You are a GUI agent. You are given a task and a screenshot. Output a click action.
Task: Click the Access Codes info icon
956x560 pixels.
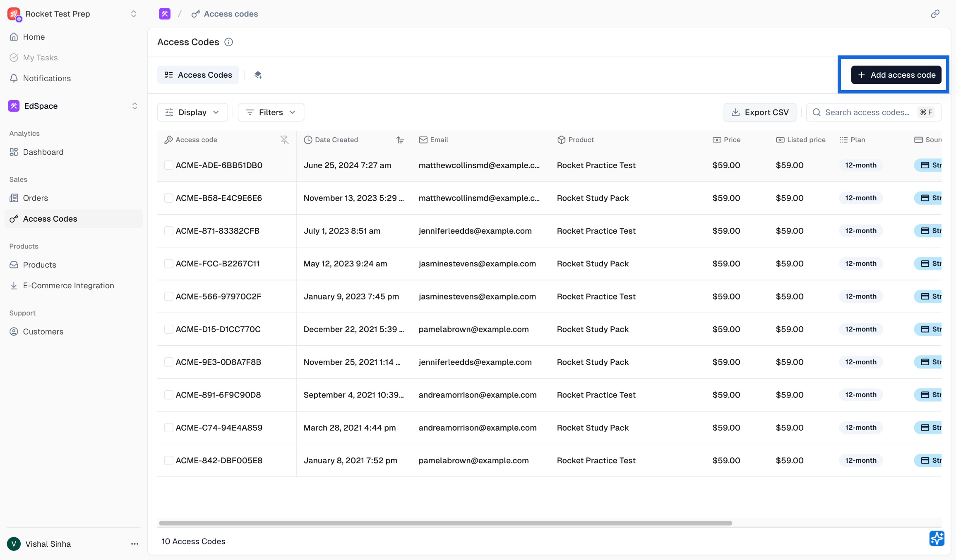[x=228, y=42]
